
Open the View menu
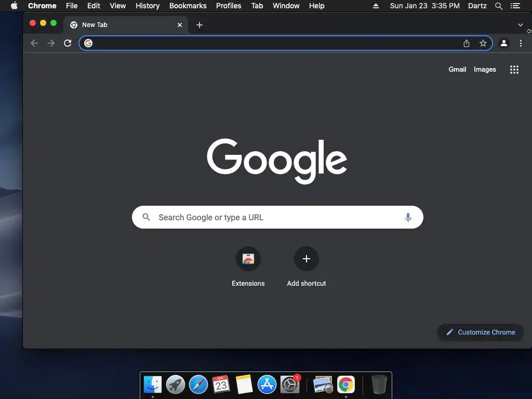pyautogui.click(x=118, y=6)
